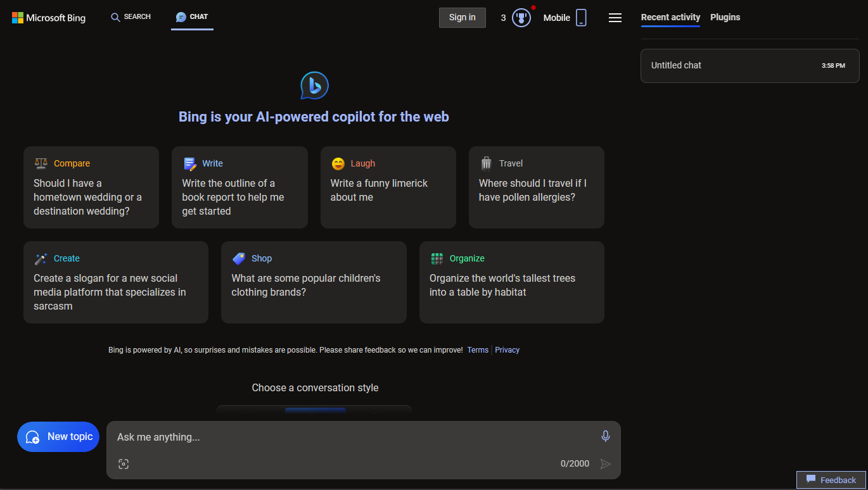Viewport: 868px width, 490px height.
Task: Click the rewards points count 3
Action: tap(503, 18)
